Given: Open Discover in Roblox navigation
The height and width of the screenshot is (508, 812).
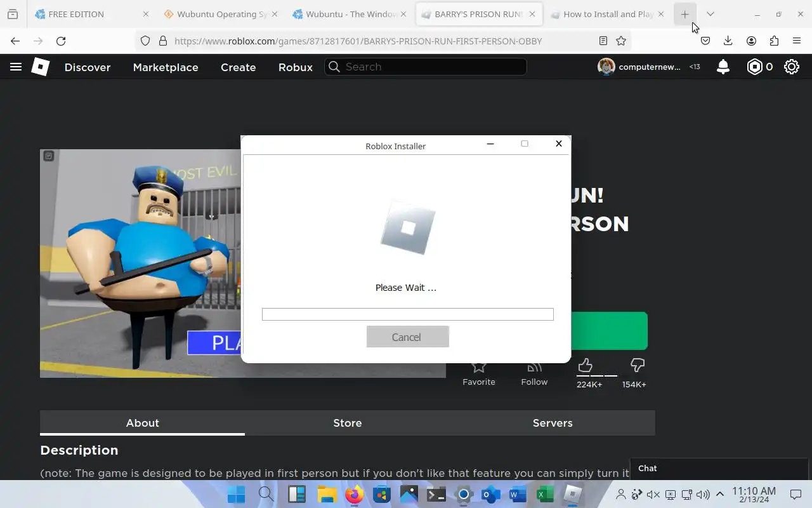Looking at the screenshot, I should point(88,67).
